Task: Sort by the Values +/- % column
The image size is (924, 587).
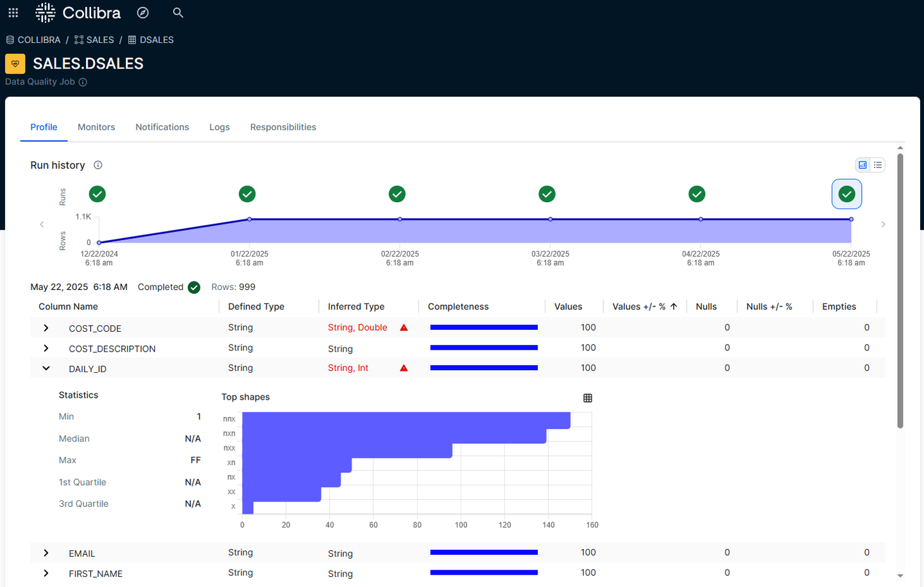Action: click(644, 306)
